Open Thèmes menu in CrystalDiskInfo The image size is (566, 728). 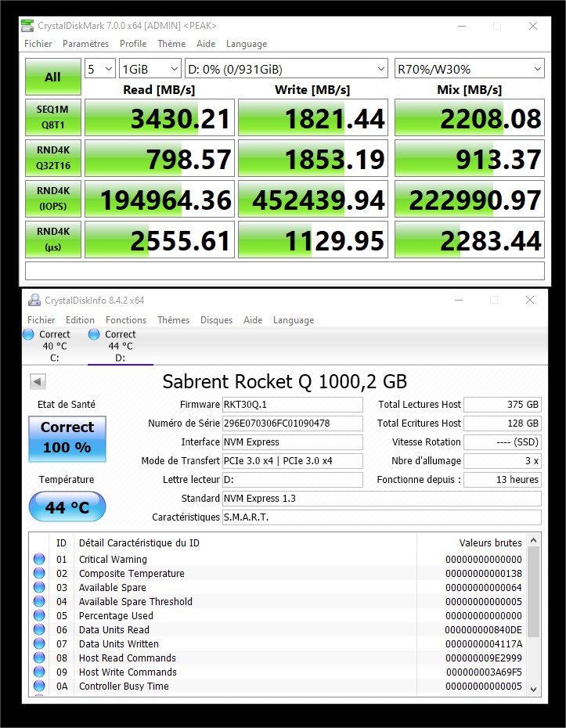tap(173, 320)
